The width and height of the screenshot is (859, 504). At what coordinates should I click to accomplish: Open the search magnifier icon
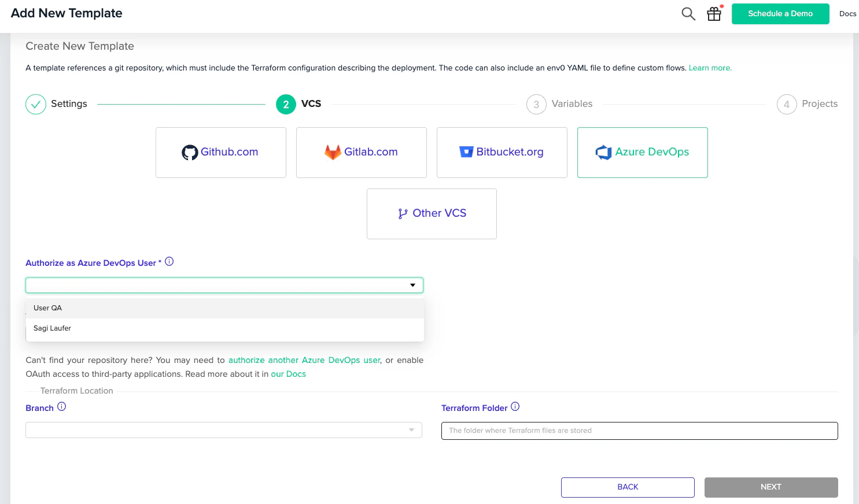(x=688, y=14)
